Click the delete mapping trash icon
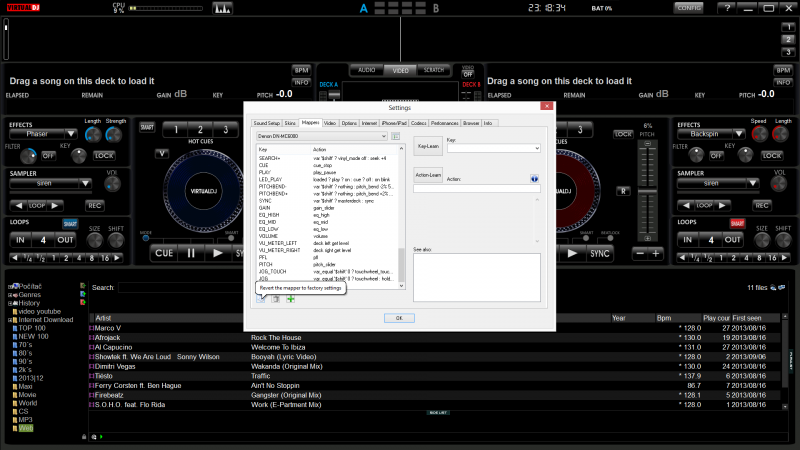The width and height of the screenshot is (800, 450). pos(277,299)
